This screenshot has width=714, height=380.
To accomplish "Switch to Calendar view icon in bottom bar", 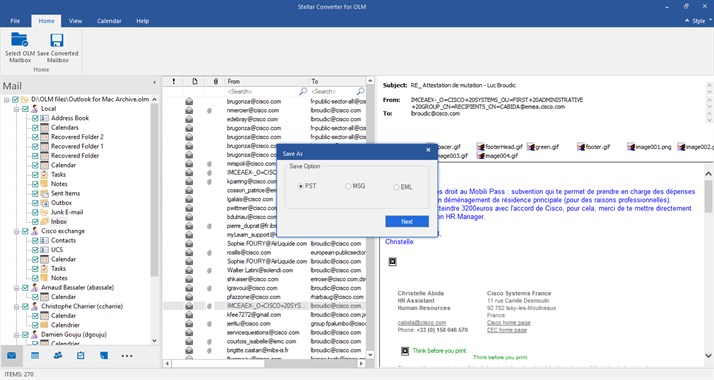I will pyautogui.click(x=35, y=355).
